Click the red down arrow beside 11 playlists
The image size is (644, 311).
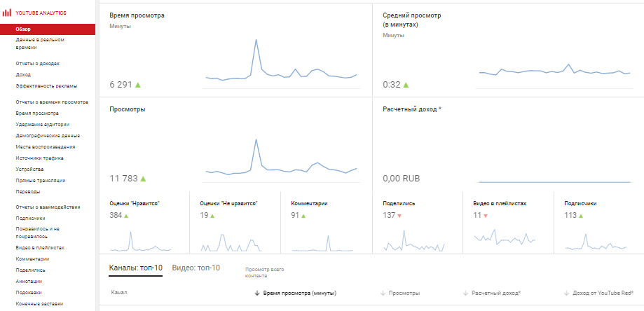pos(485,216)
